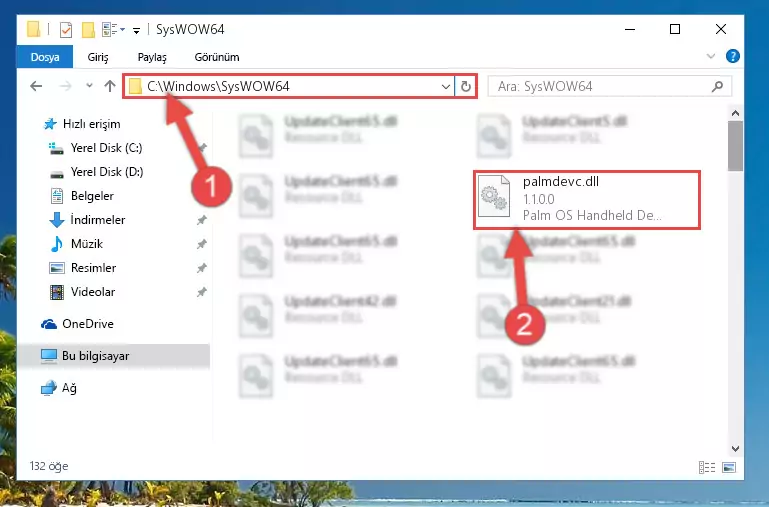Click the Müzik pin icon

(202, 244)
